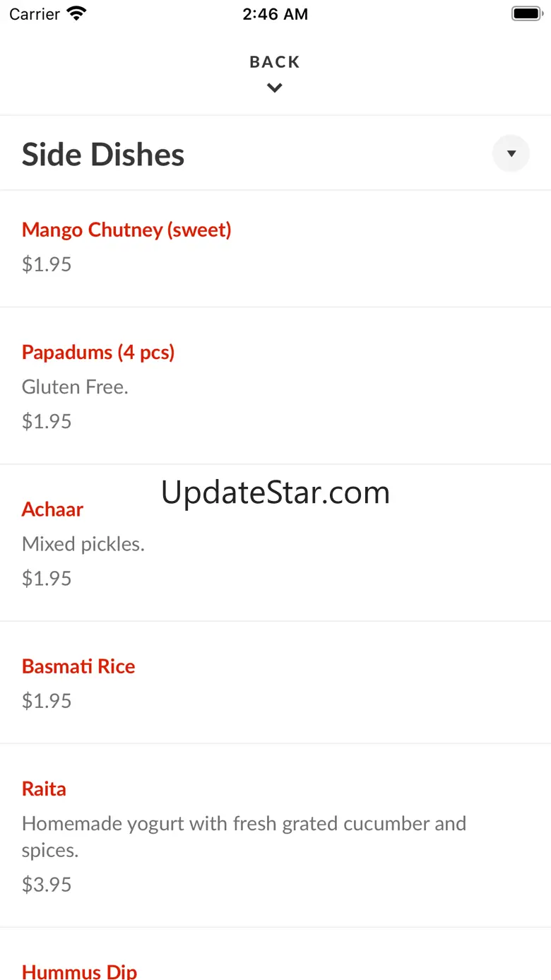Tap Basmati Rice price $1.95
The width and height of the screenshot is (551, 980).
point(47,701)
